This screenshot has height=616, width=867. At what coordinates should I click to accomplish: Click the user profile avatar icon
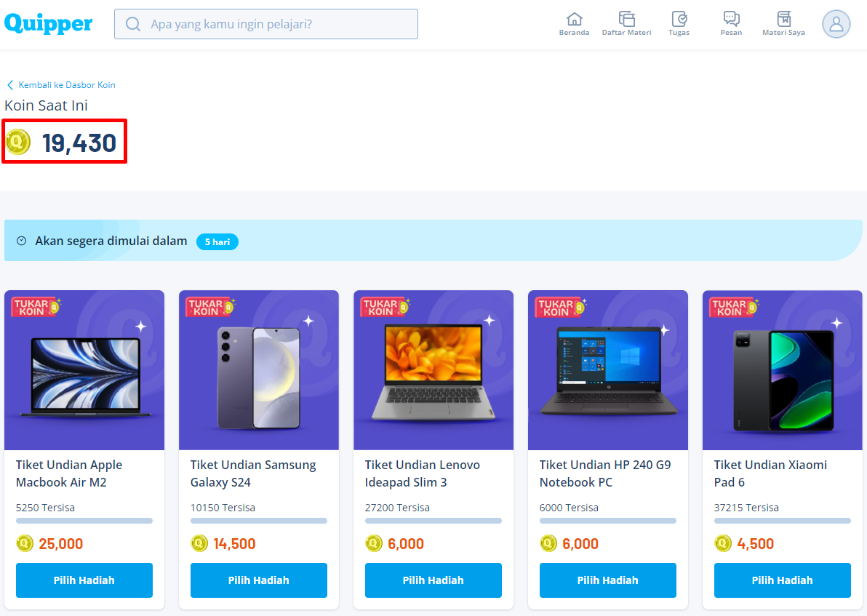click(x=836, y=24)
